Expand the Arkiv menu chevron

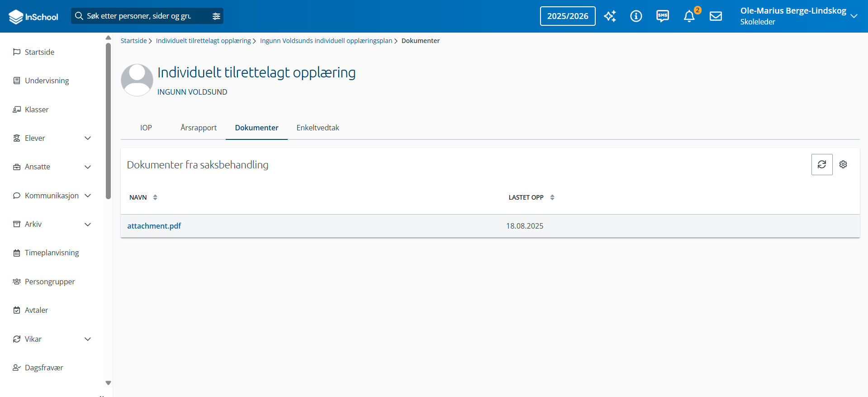(88, 225)
